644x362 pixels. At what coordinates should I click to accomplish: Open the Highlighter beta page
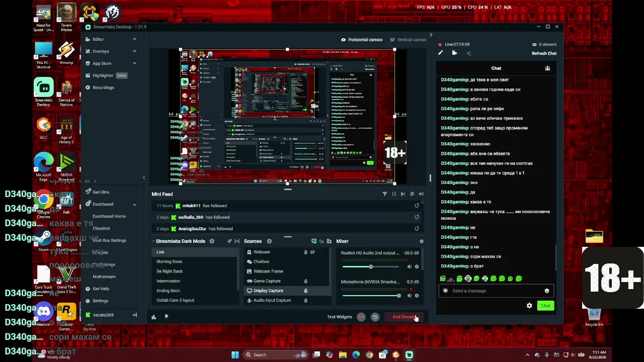(x=106, y=75)
